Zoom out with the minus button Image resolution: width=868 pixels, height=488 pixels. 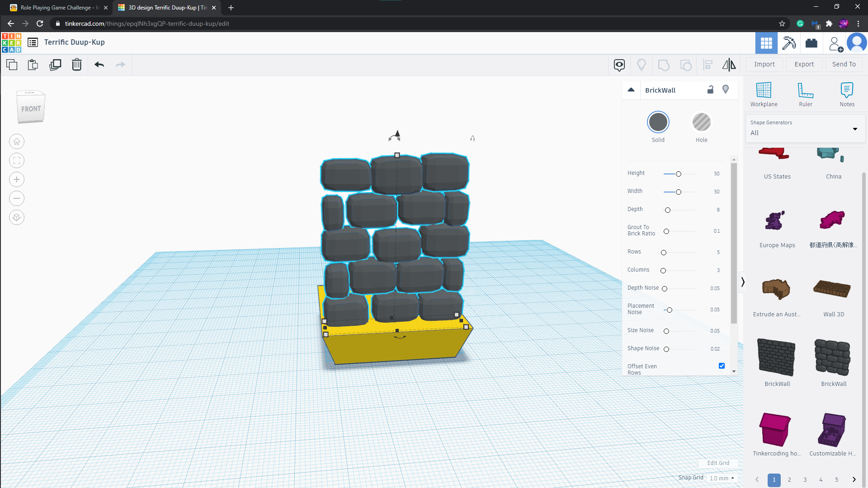17,198
